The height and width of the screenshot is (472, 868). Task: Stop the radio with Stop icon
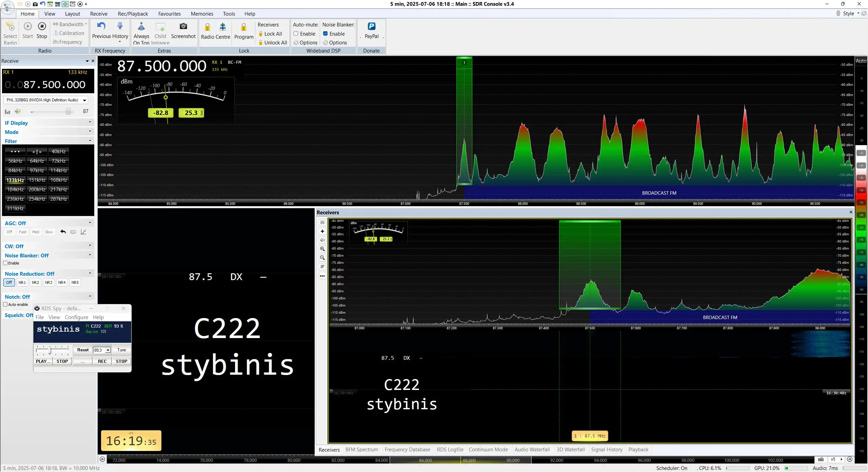[x=42, y=26]
